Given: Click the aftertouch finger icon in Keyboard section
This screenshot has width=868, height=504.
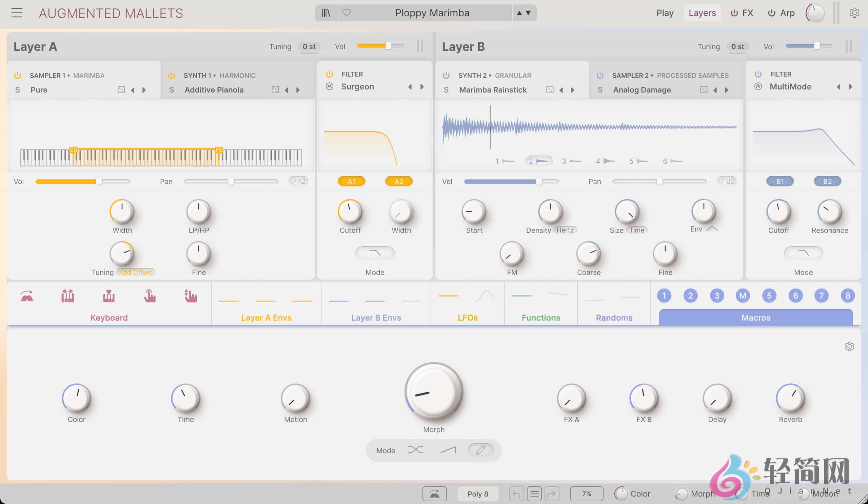Looking at the screenshot, I should pyautogui.click(x=150, y=295).
